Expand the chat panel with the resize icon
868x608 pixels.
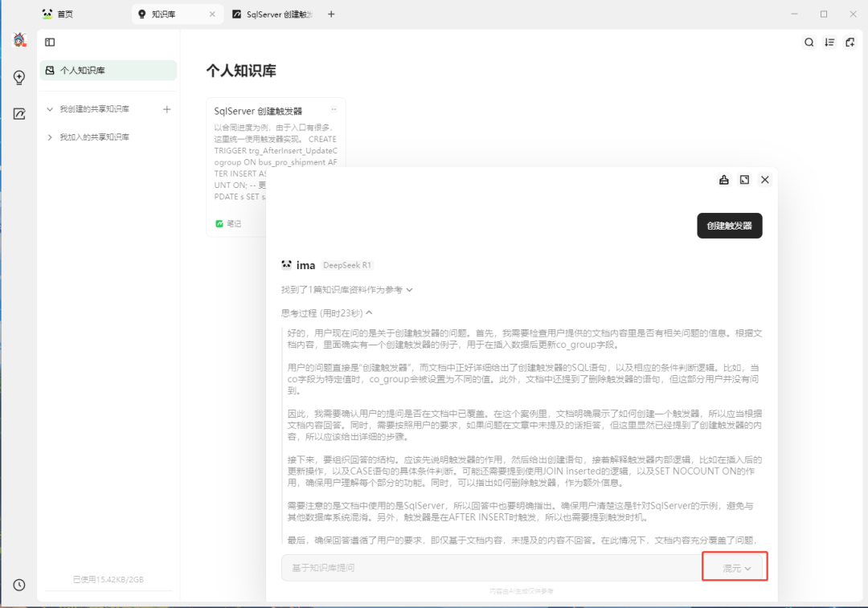[744, 180]
